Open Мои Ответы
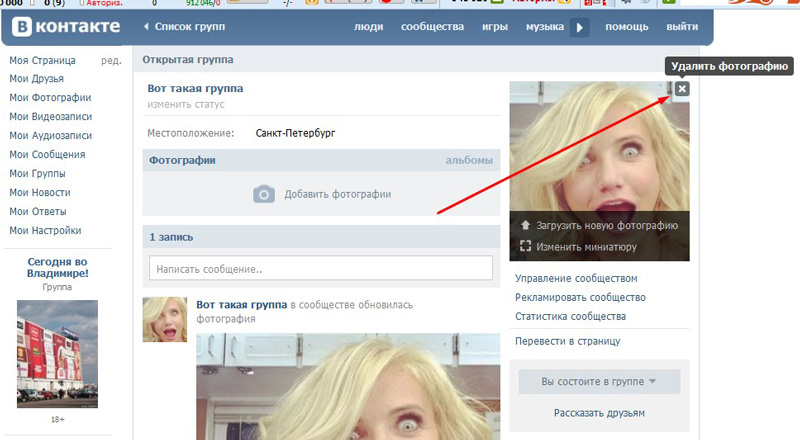This screenshot has height=440, width=800. tap(38, 211)
